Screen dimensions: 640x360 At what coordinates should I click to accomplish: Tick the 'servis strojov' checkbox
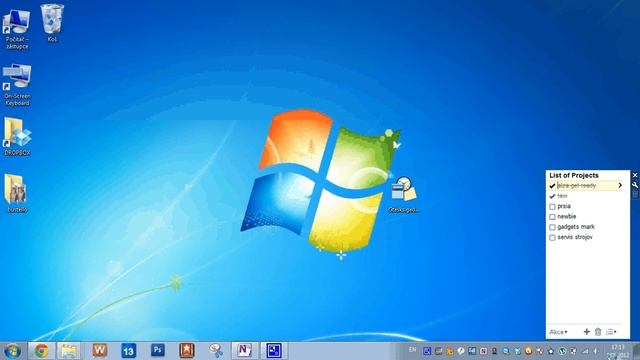(x=552, y=238)
